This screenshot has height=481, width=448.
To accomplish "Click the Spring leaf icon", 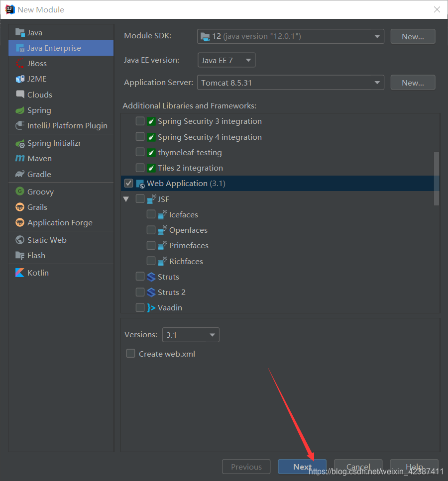I will [20, 110].
